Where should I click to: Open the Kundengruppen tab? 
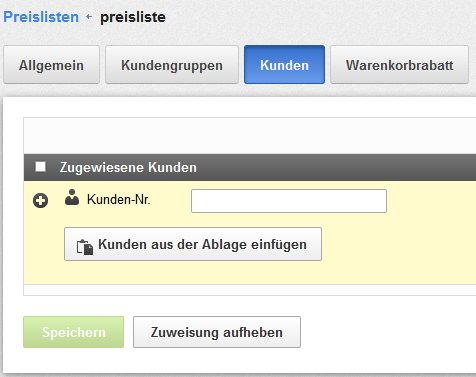tap(172, 65)
